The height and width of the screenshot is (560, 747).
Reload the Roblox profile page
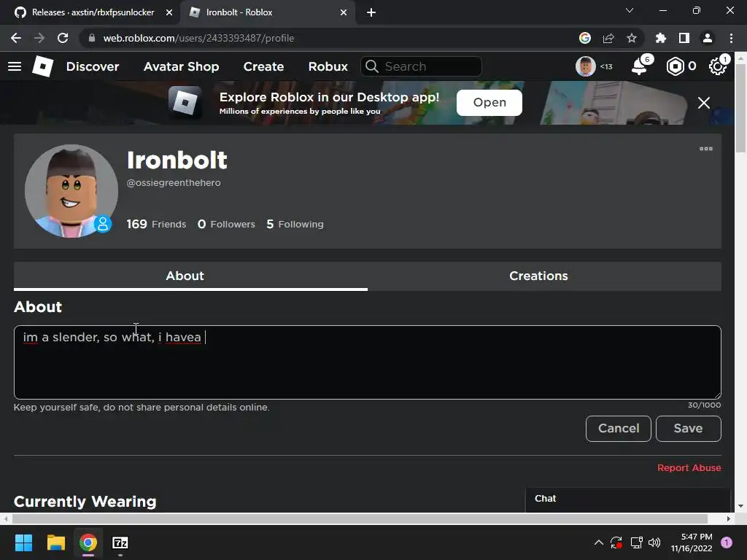(x=63, y=38)
